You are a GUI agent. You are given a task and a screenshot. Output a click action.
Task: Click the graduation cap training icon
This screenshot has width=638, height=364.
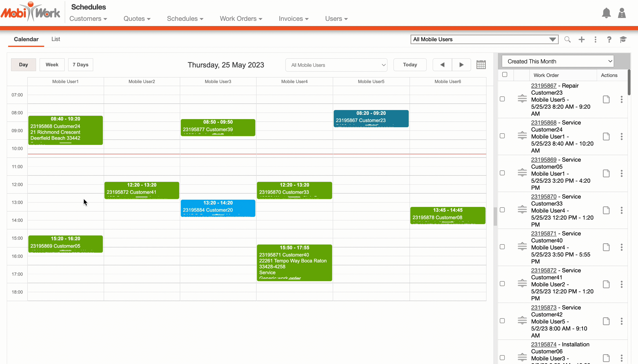click(x=623, y=39)
